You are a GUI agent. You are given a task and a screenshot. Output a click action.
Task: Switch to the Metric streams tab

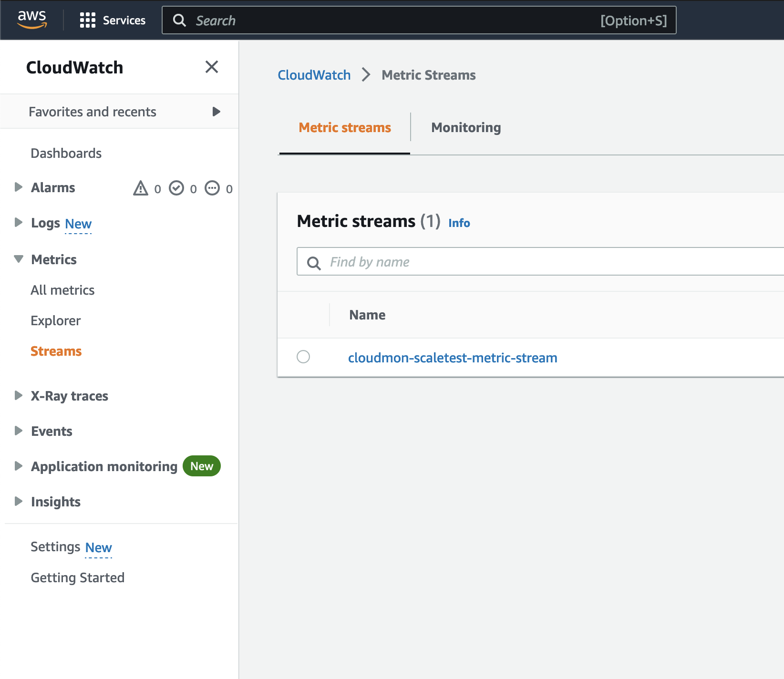345,128
